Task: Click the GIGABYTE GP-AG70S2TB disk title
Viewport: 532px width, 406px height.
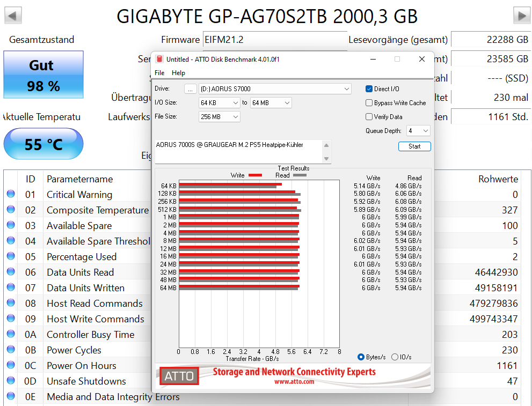Action: point(267,16)
